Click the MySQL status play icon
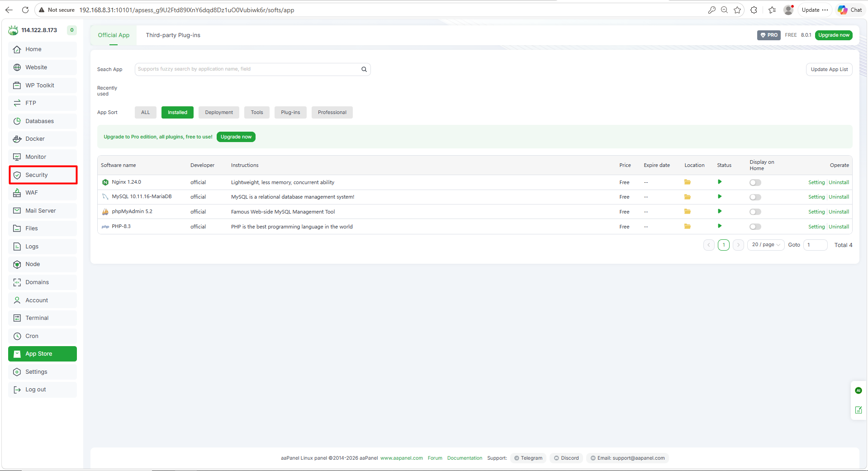The height and width of the screenshot is (471, 868). pos(719,197)
